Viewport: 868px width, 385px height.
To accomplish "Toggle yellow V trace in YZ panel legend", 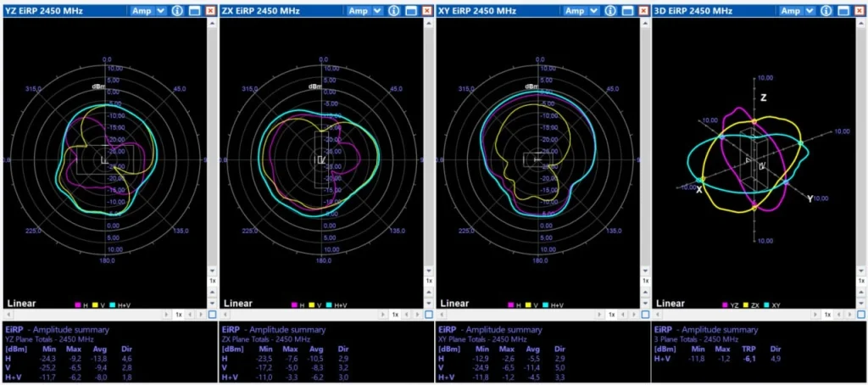I will 97,305.
